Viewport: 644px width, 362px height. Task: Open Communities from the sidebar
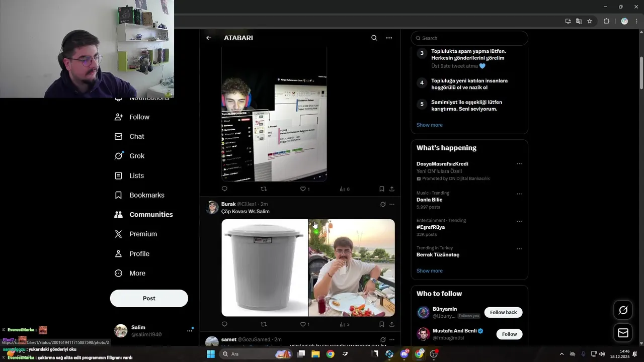pyautogui.click(x=144, y=215)
